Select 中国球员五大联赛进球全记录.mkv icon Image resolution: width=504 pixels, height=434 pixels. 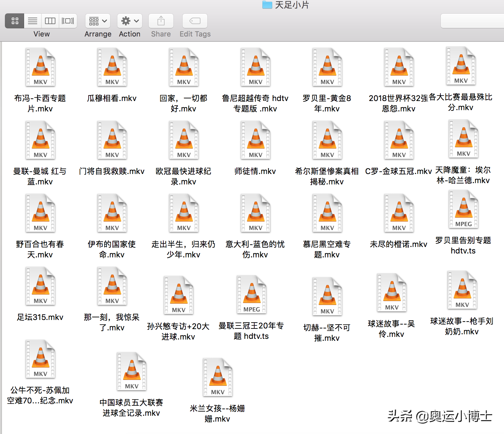132,371
